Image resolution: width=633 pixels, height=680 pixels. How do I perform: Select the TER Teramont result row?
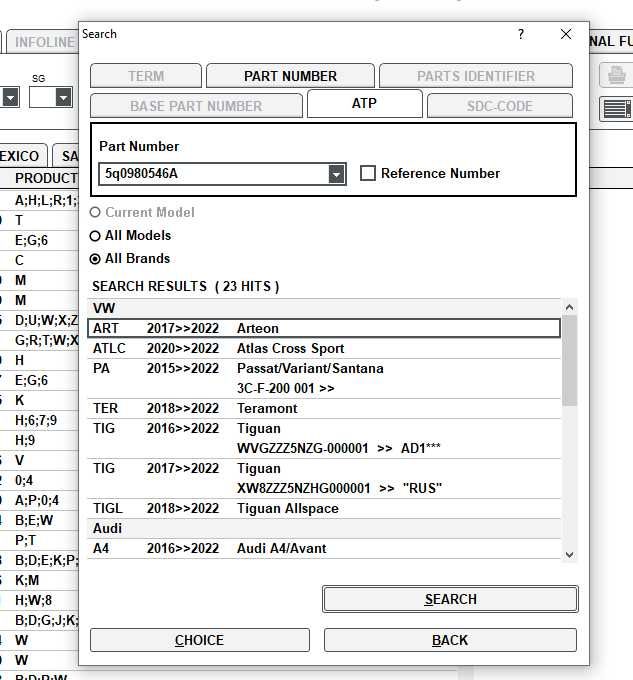pyautogui.click(x=324, y=408)
